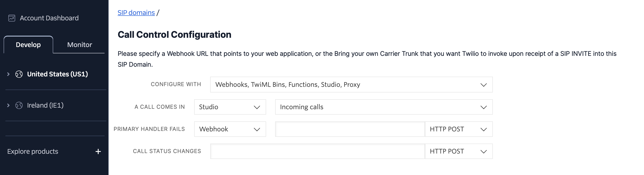The height and width of the screenshot is (175, 644).
Task: Click Explore products in the sidebar
Action: tap(33, 151)
